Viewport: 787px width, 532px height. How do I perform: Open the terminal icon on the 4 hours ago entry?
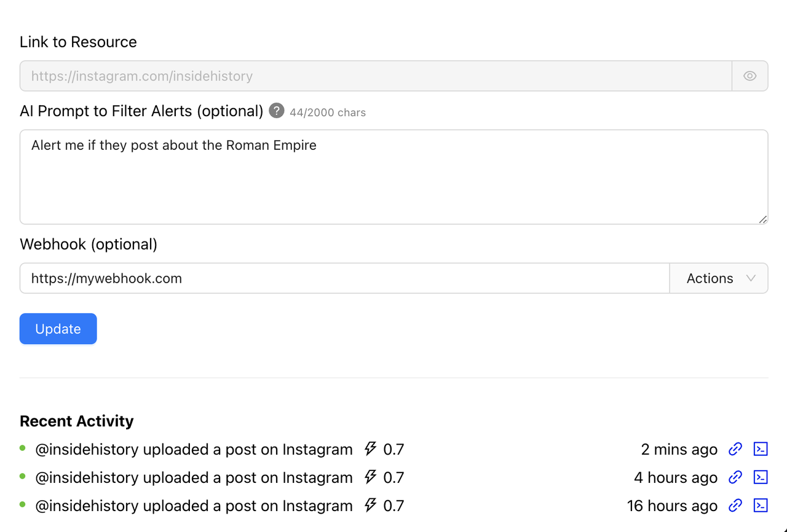click(x=761, y=477)
